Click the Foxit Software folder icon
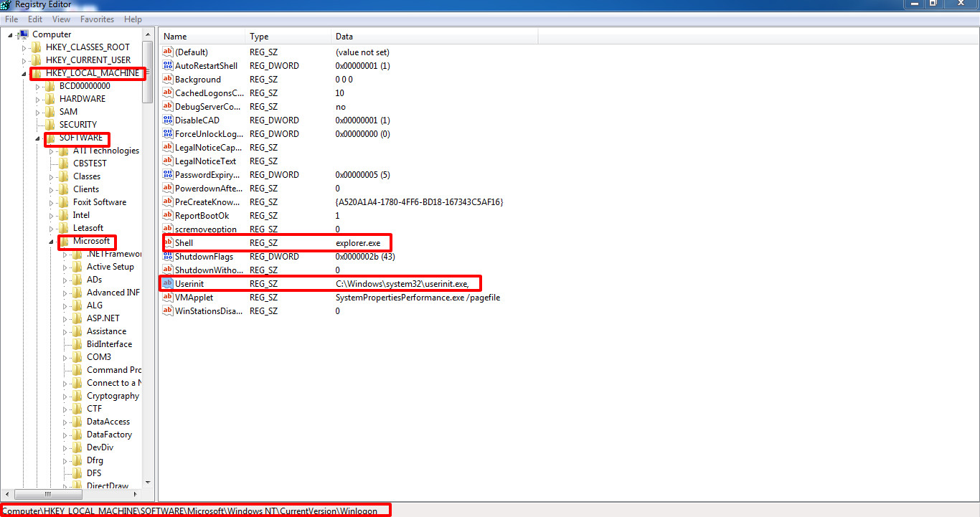 coord(64,202)
